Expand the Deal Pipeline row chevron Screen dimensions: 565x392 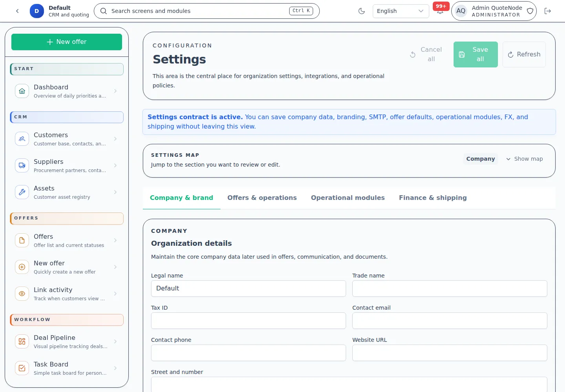pyautogui.click(x=115, y=341)
